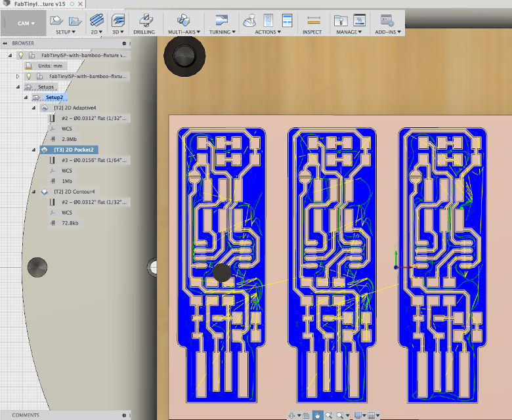The width and height of the screenshot is (512, 420).
Task: Click the 2D milling icon
Action: coord(96,20)
